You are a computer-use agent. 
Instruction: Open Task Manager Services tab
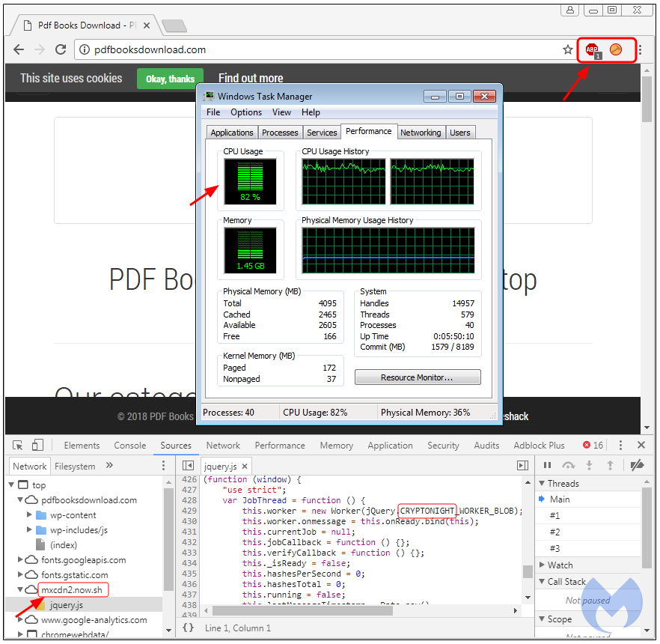point(322,133)
